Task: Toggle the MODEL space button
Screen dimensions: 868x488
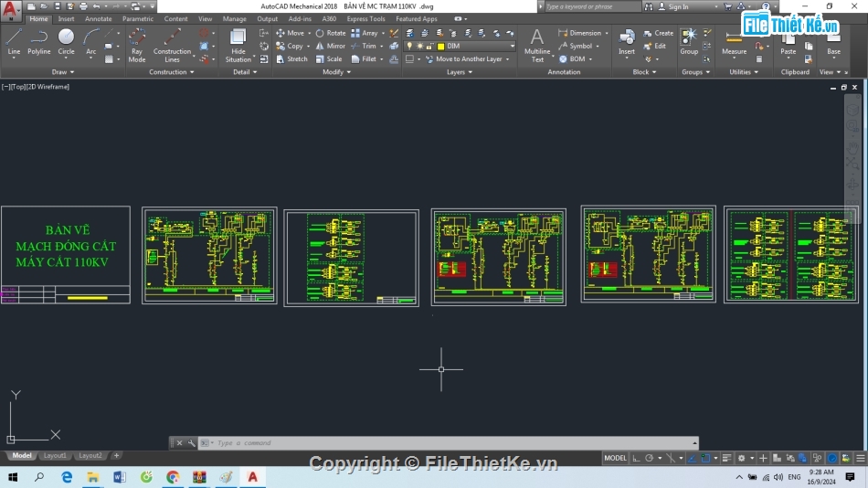Action: [615, 458]
